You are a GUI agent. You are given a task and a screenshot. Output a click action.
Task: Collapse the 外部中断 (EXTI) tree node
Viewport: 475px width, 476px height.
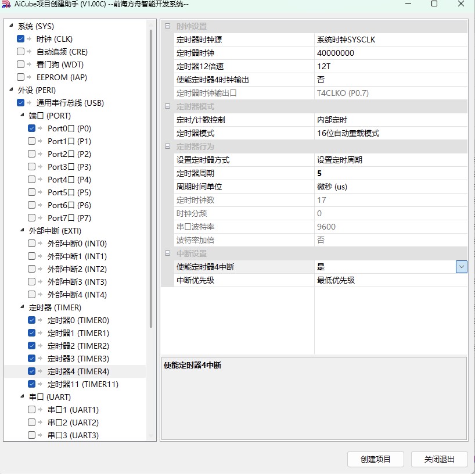[x=22, y=230]
